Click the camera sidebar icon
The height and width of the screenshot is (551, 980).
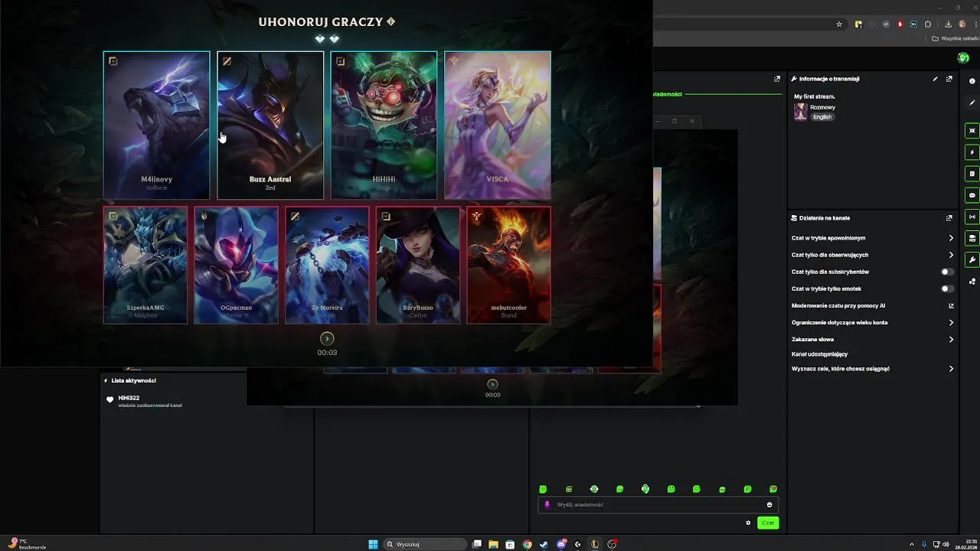pos(972,238)
